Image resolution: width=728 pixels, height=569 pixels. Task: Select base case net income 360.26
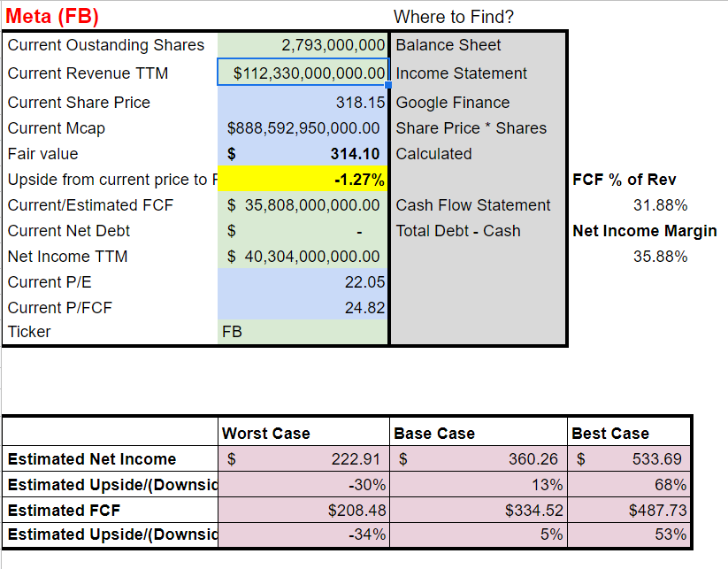pos(533,459)
